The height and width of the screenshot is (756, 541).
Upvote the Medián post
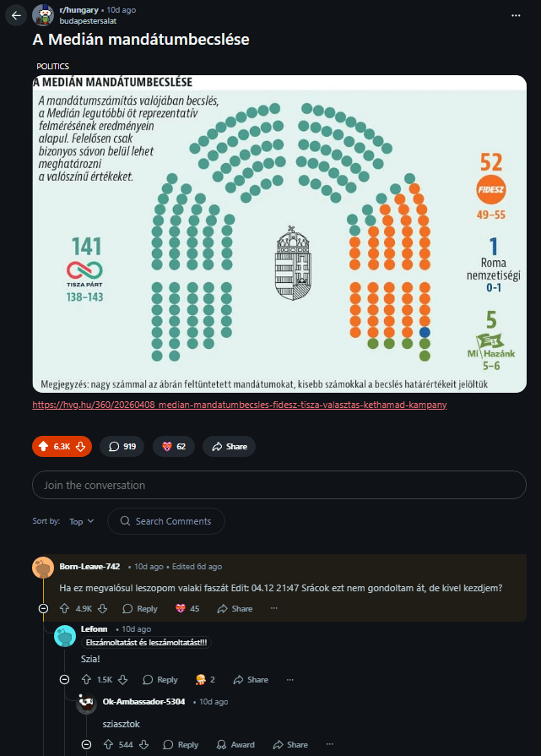coord(44,446)
